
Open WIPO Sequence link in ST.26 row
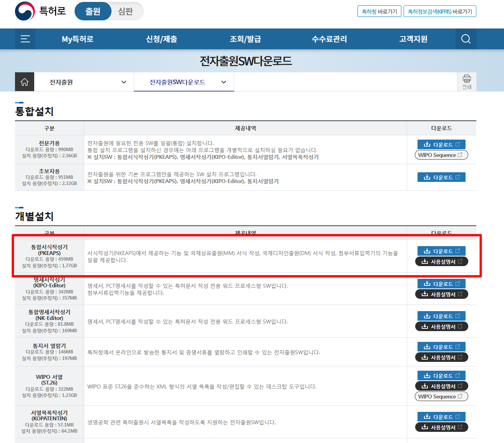(x=441, y=396)
